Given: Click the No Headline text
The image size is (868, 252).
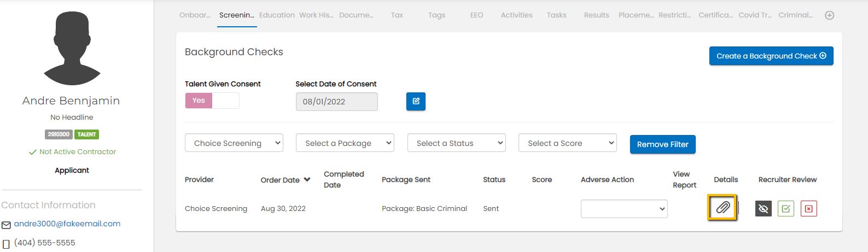Looking at the screenshot, I should (x=72, y=118).
